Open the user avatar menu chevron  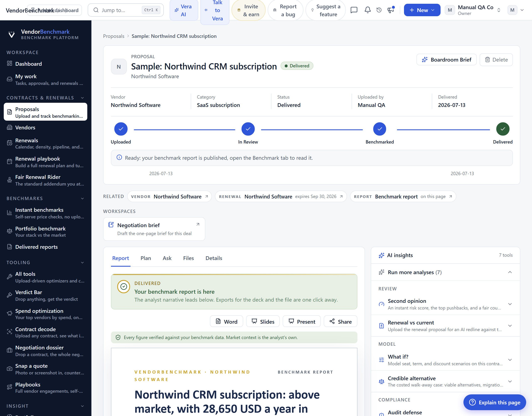click(522, 10)
